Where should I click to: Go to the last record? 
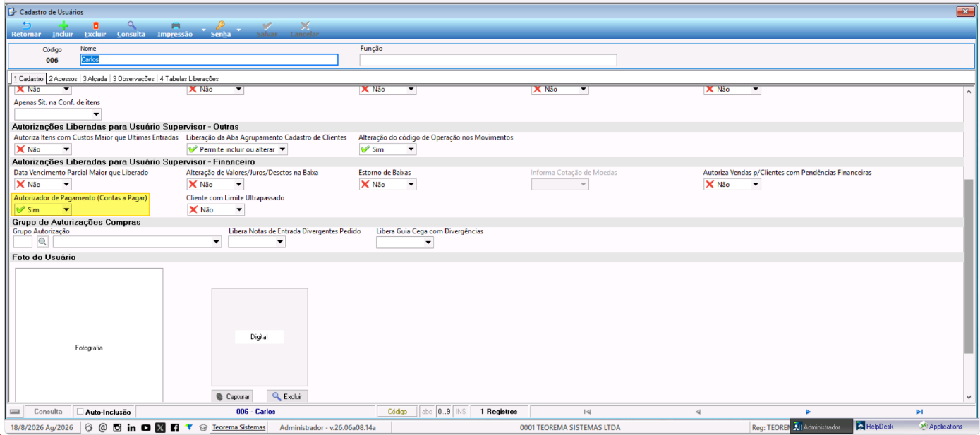pyautogui.click(x=919, y=412)
